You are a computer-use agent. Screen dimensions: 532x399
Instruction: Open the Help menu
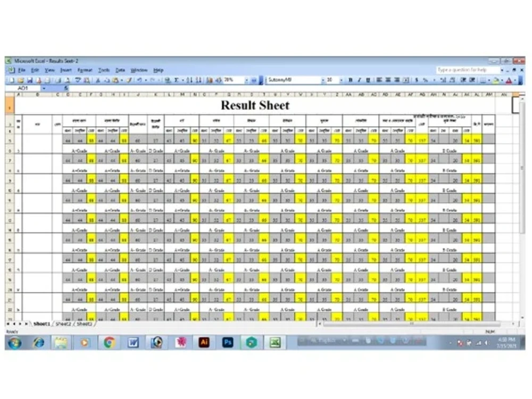pos(158,70)
